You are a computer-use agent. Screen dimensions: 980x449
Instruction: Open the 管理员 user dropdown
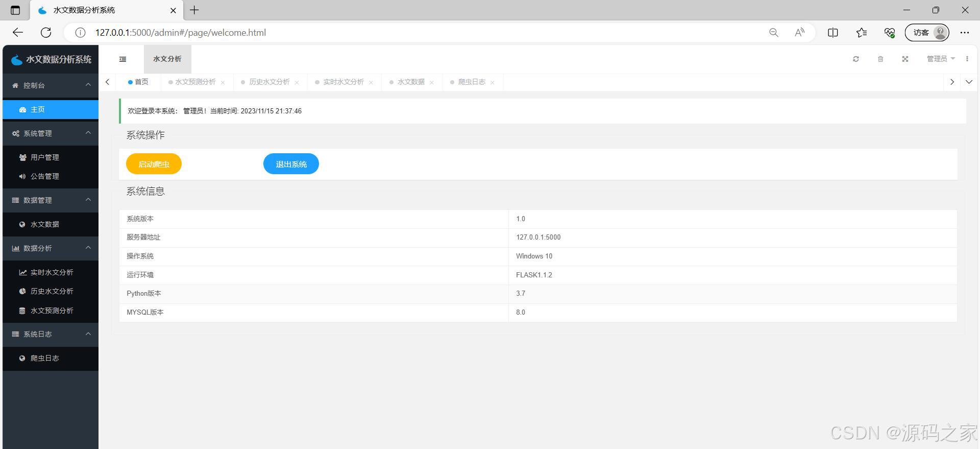(x=941, y=59)
